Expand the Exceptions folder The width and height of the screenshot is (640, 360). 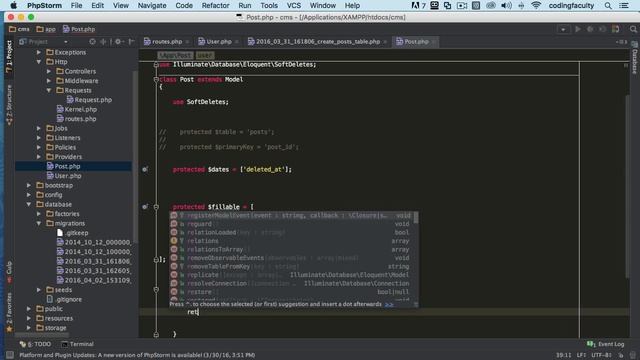pyautogui.click(x=39, y=52)
